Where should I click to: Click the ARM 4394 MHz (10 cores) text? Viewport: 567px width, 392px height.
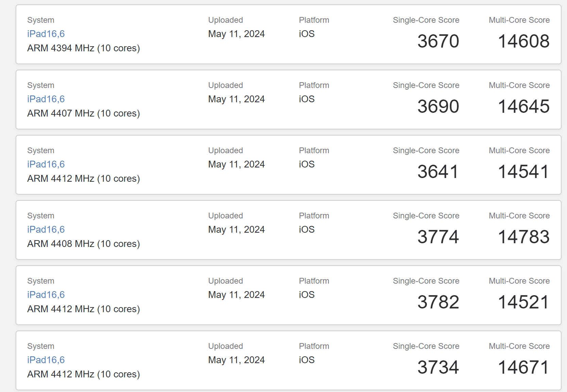point(84,48)
